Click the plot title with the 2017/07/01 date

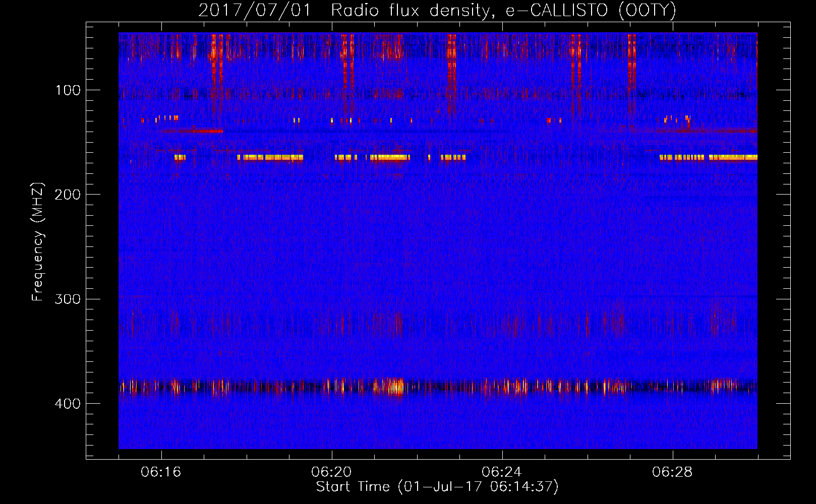(x=437, y=11)
